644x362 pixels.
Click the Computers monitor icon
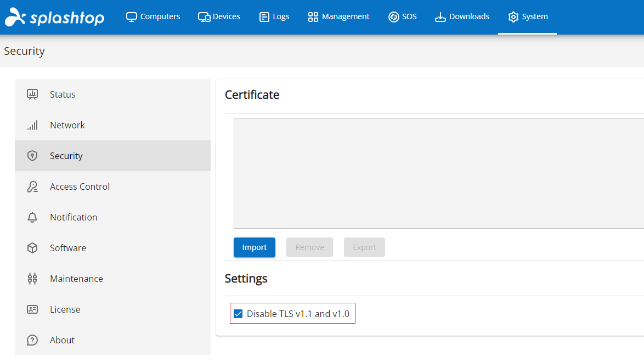(x=132, y=17)
